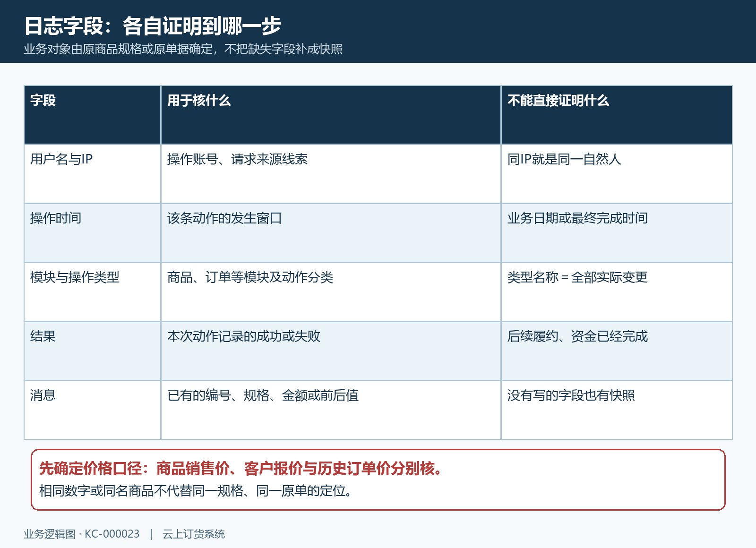Click the title 日志字段：各自证明到哪一步
756x548 pixels.
(x=153, y=26)
